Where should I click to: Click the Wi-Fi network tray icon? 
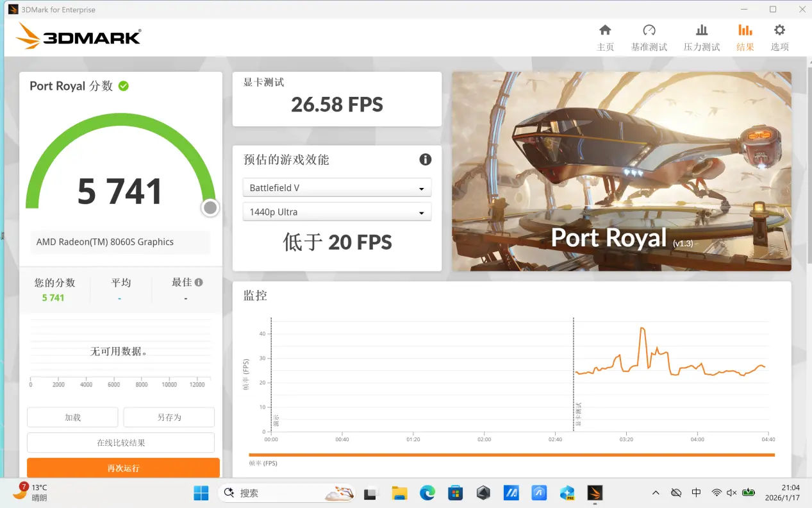pyautogui.click(x=717, y=493)
